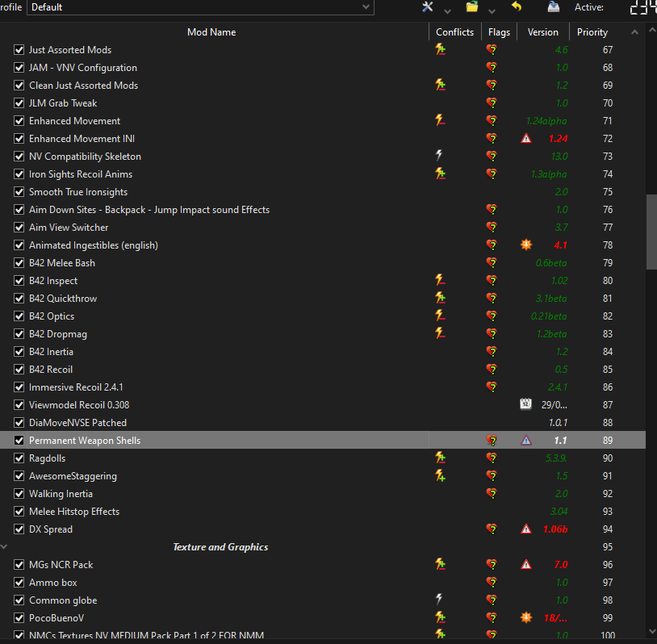Click the Active mods counter display

coord(643,6)
